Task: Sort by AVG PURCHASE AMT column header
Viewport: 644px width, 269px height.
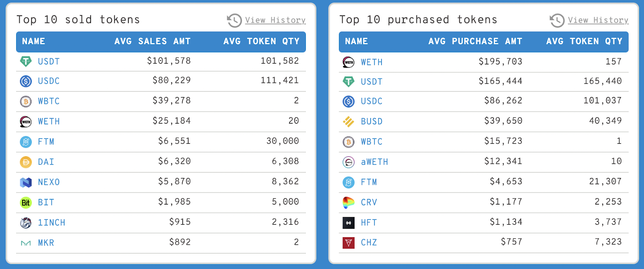Action: [475, 41]
